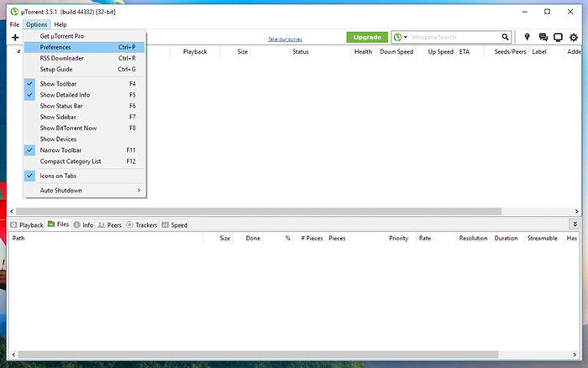Open the search provider uTorrent icon dropdown
Viewport: 588px width, 368px height.
[x=400, y=37]
